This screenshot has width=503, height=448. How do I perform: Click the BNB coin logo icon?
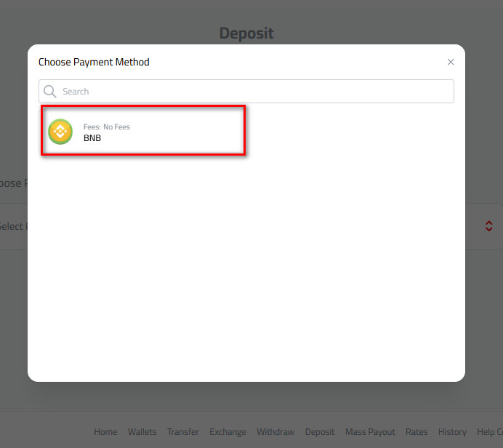click(x=60, y=132)
